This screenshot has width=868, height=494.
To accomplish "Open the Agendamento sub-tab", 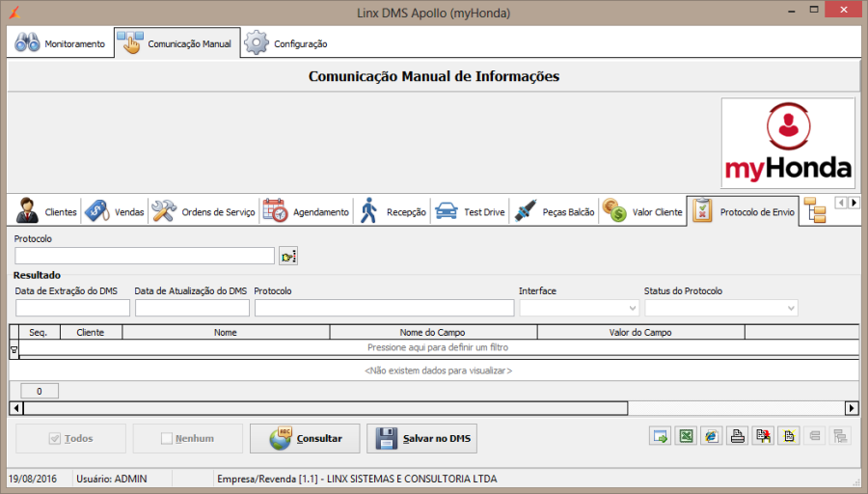I will coord(306,211).
